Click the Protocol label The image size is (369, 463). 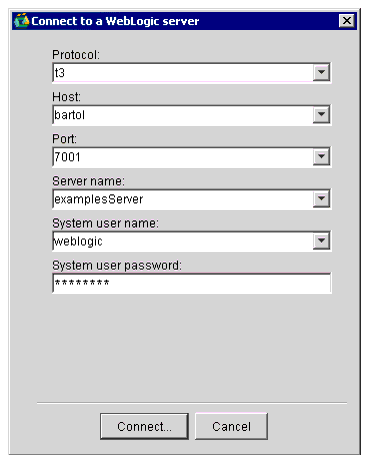point(76,55)
